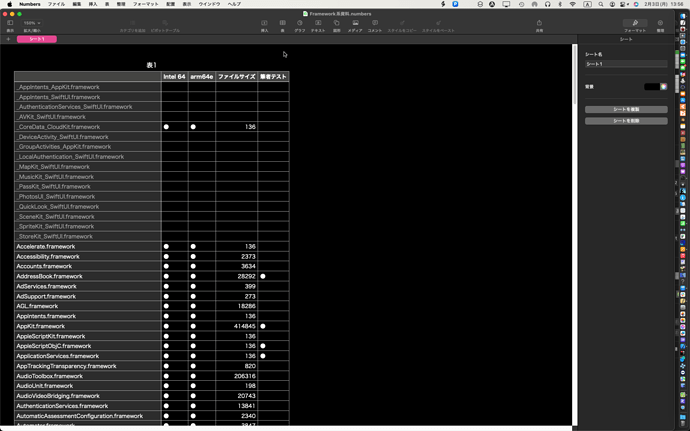The image size is (690, 431).
Task: Select the 筆者テスト dot in AppKit.framework row
Action: coord(263,326)
